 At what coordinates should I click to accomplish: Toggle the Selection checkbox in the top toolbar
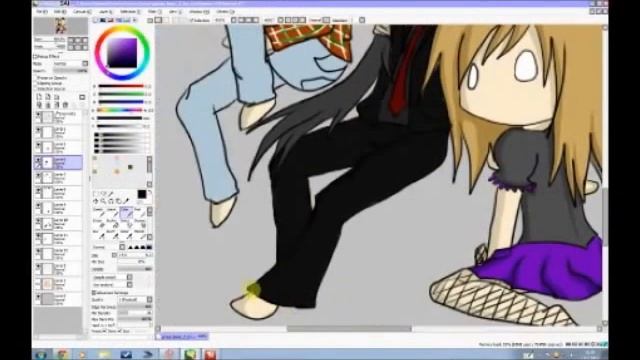coord(192,20)
